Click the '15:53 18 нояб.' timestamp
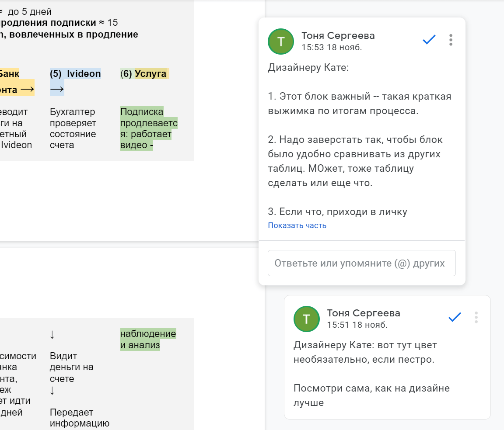Image resolution: width=504 pixels, height=430 pixels. point(331,47)
